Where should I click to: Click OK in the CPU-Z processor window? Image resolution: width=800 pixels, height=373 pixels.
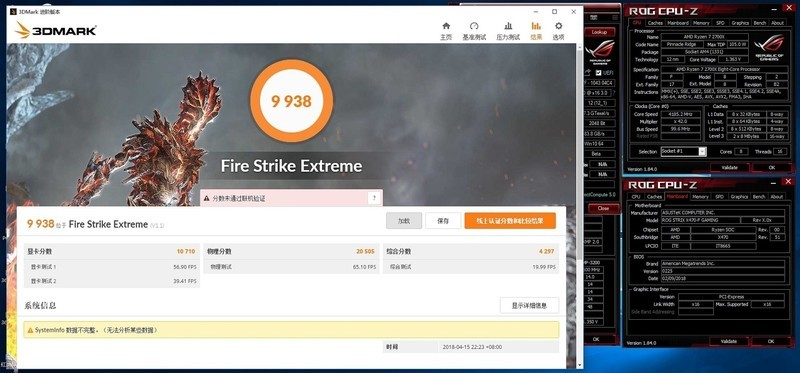[x=771, y=167]
